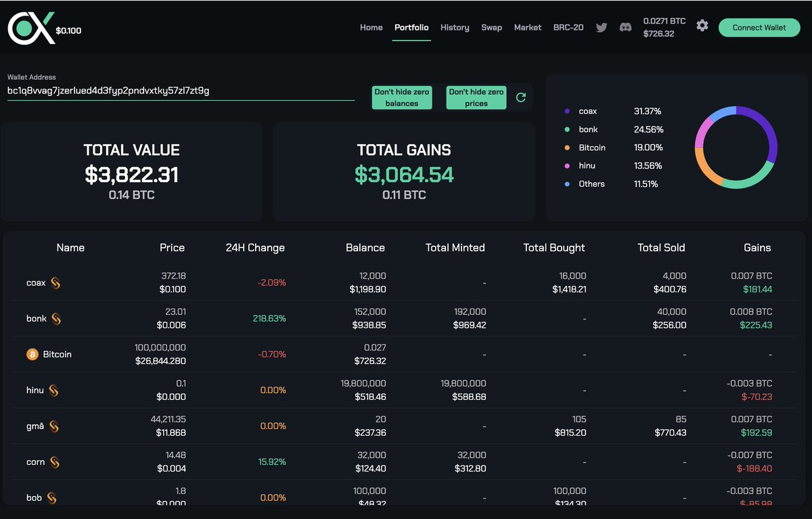The height and width of the screenshot is (519, 812).
Task: Click the bonk gains $225.43
Action: tap(755, 325)
